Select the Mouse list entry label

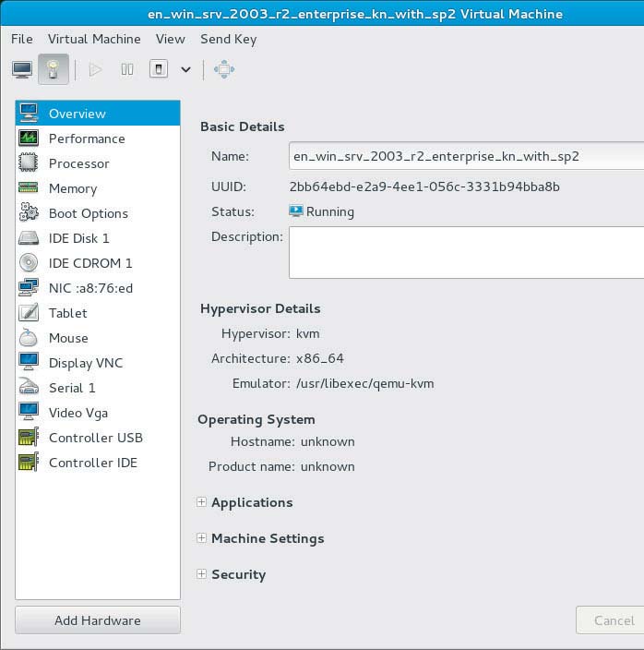(x=68, y=338)
